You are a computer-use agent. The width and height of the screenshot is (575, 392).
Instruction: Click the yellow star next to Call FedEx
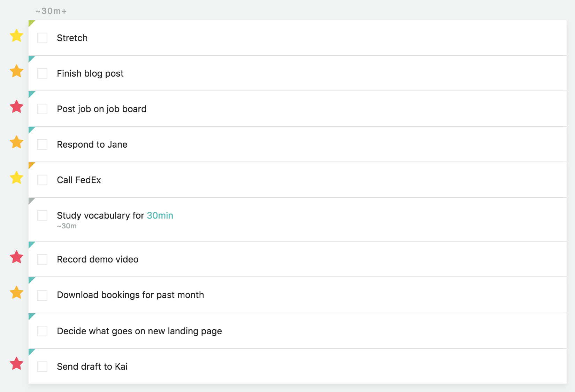[x=16, y=178]
